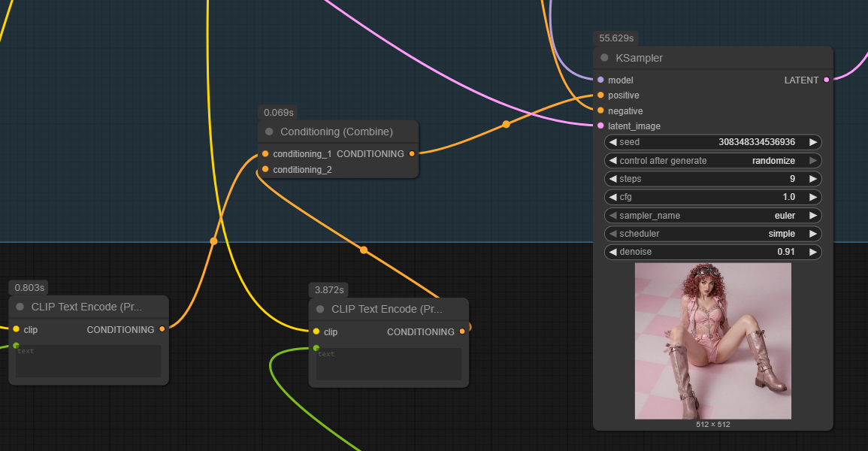Click the KSampler model input socket
Viewport: 868px width, 451px height.
coord(600,80)
